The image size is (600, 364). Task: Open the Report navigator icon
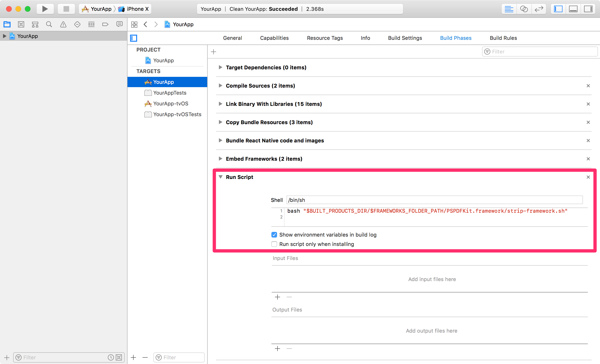[119, 24]
